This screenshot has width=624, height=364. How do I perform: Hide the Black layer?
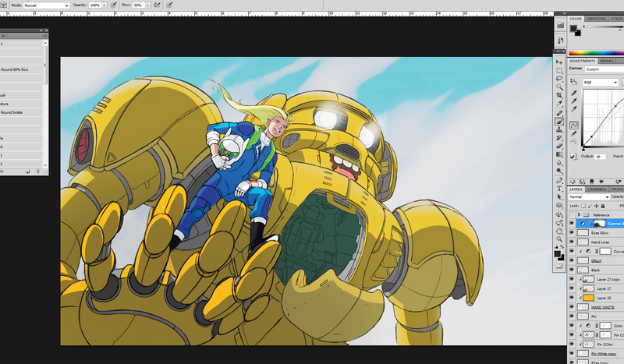click(572, 270)
